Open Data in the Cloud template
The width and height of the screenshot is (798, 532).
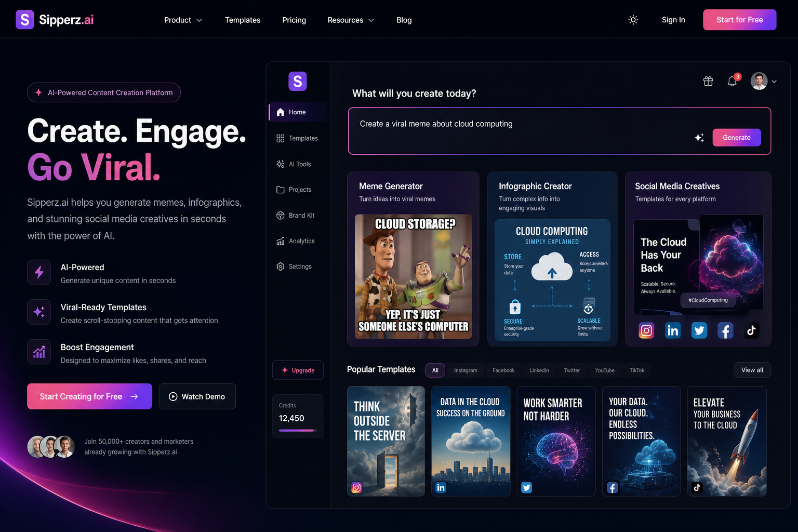click(471, 441)
